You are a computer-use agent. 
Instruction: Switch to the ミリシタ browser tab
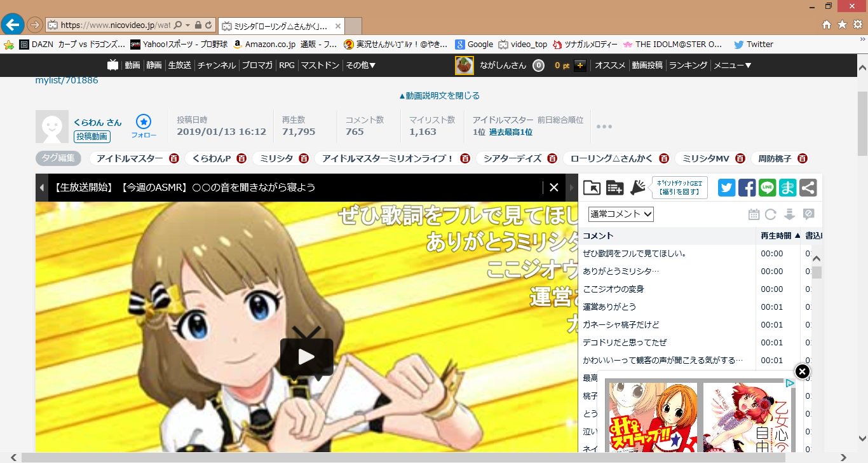point(281,26)
